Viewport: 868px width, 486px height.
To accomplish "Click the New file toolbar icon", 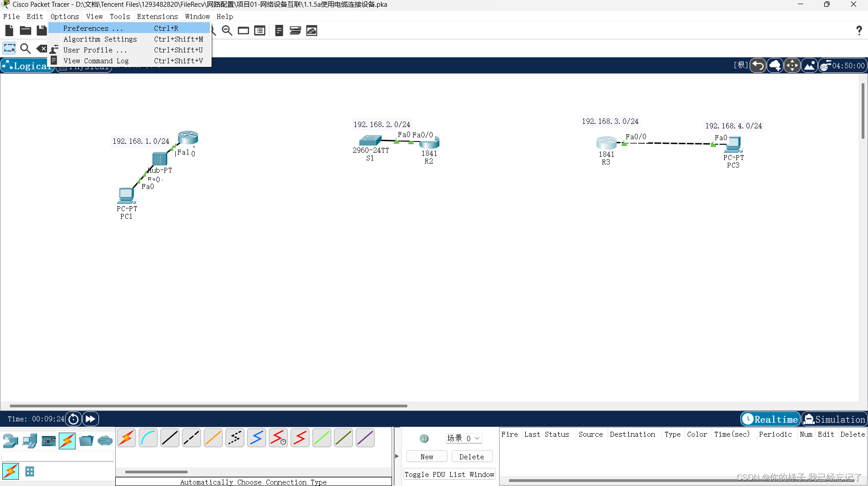I will [9, 30].
